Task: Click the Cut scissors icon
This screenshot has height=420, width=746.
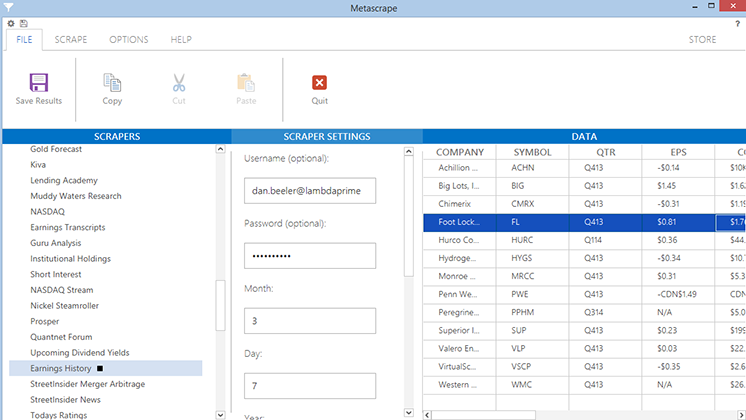Action: (179, 83)
